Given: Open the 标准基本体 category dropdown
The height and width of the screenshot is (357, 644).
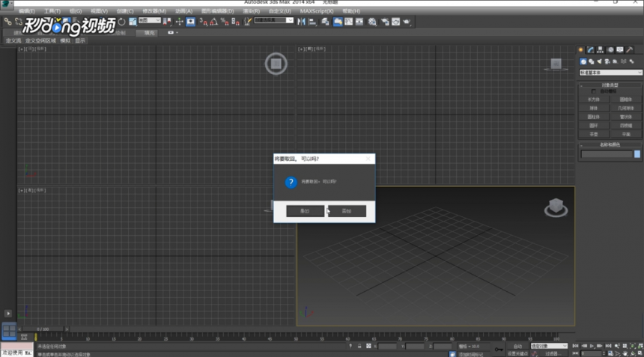Looking at the screenshot, I should tap(610, 73).
